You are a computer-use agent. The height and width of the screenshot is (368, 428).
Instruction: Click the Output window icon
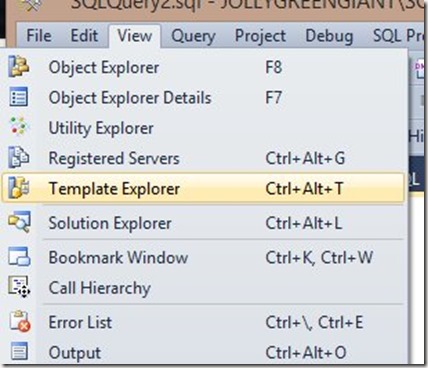pyautogui.click(x=18, y=351)
